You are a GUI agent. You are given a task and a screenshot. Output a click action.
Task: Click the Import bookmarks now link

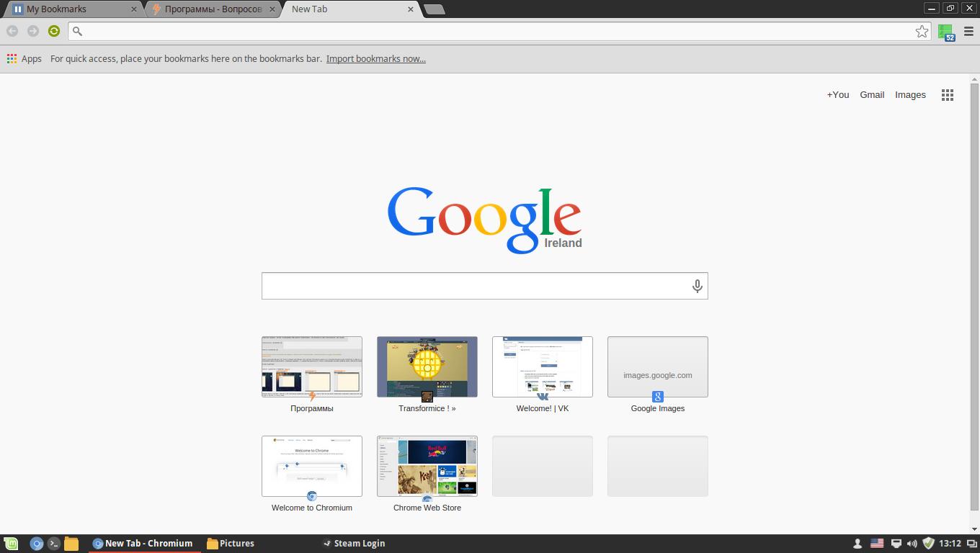[376, 59]
